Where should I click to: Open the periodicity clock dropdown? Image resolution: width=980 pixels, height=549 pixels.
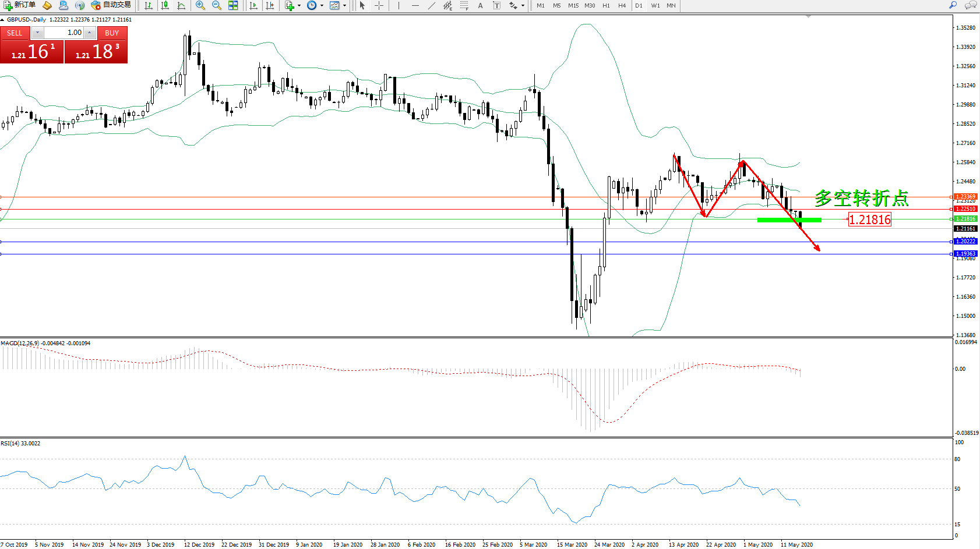tap(315, 5)
